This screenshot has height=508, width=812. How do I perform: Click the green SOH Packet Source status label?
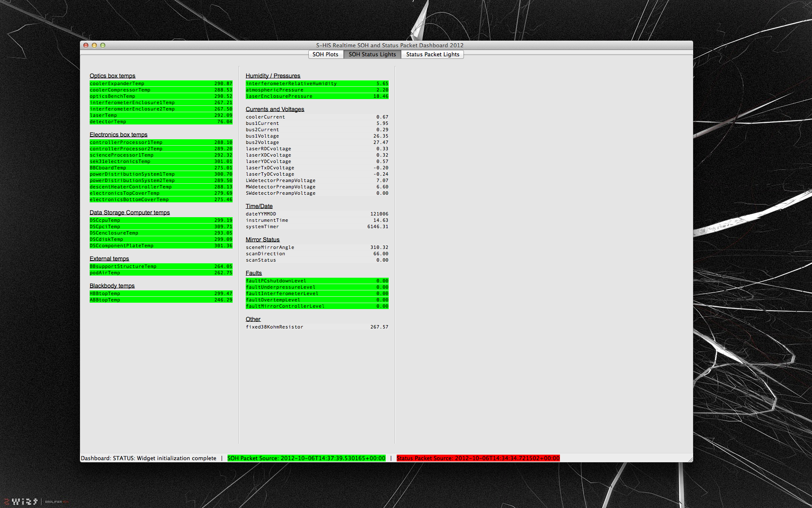(x=306, y=458)
